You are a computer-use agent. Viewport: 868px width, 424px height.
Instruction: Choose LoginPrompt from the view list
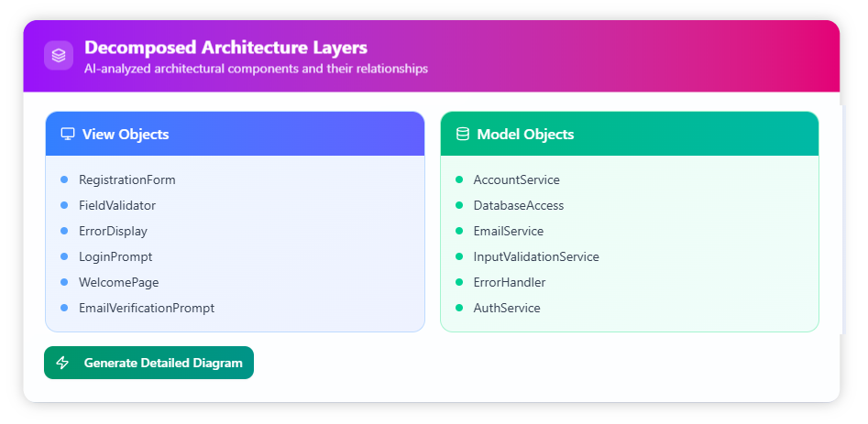(115, 256)
